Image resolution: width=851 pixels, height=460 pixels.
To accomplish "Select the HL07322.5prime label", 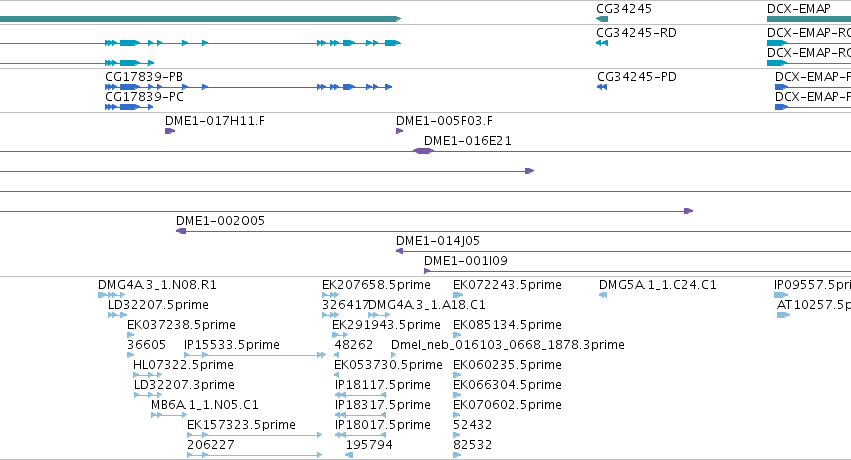I will pos(183,365).
